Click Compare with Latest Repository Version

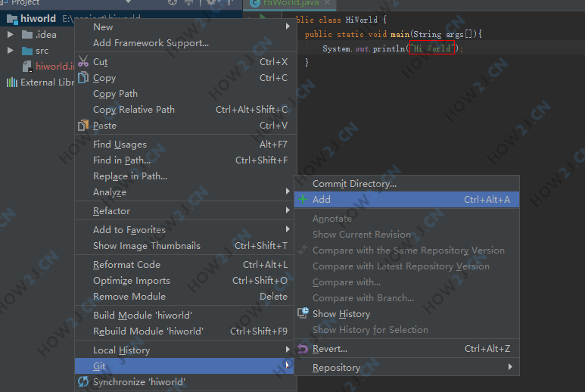tap(406, 266)
